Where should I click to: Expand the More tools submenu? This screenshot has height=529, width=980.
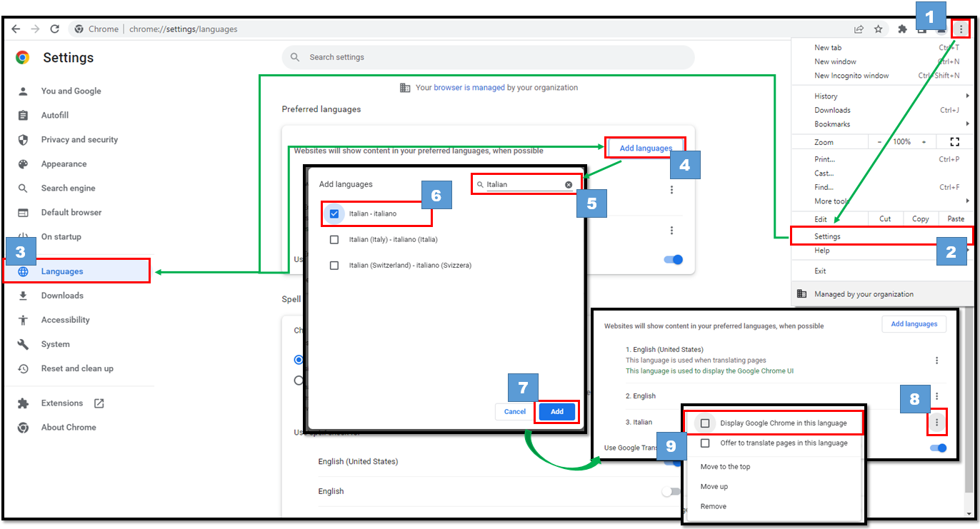tap(831, 201)
